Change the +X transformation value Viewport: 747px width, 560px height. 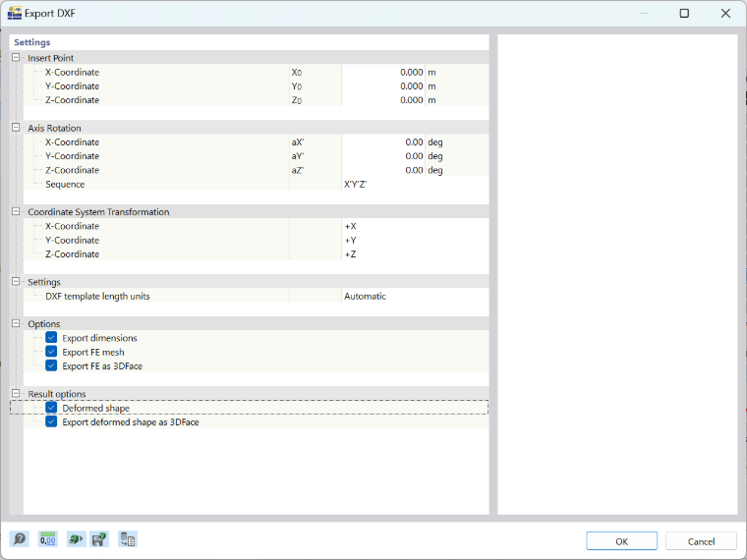415,226
